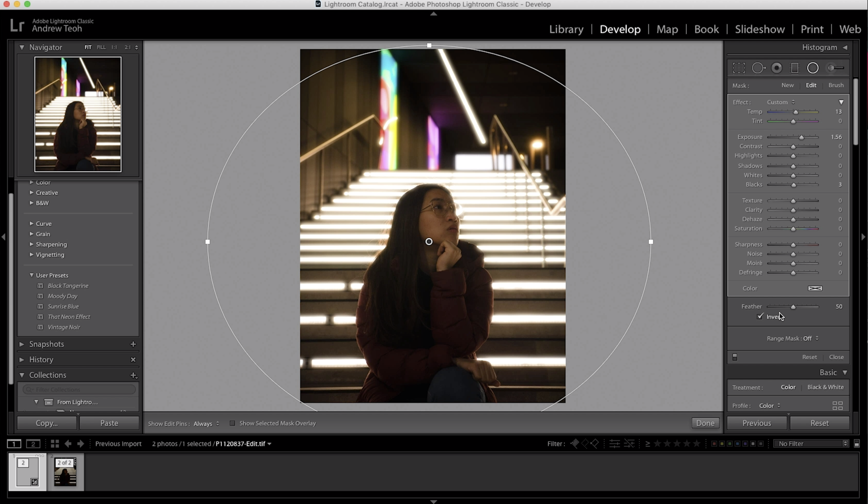Select the Spot Removal tool

point(759,68)
